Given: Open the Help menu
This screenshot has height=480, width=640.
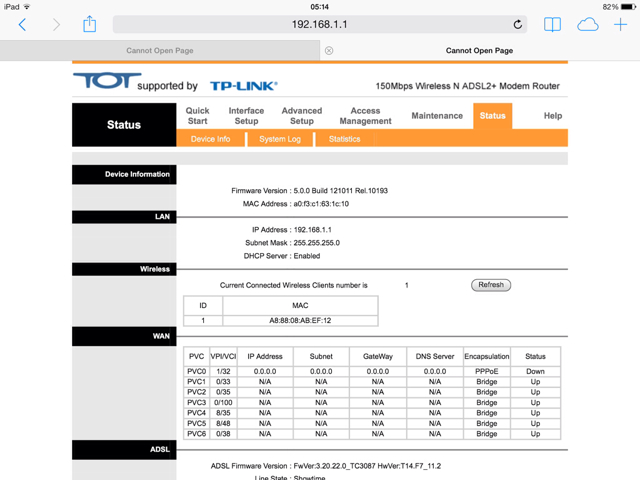Looking at the screenshot, I should [x=553, y=116].
